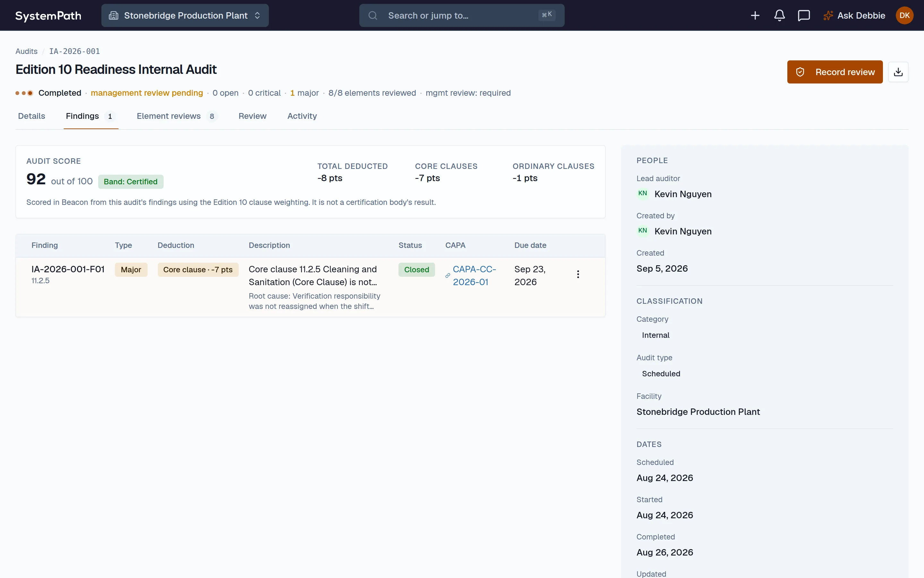Click the Completed date Aug 26, 2026
The width and height of the screenshot is (924, 578).
[x=665, y=552]
